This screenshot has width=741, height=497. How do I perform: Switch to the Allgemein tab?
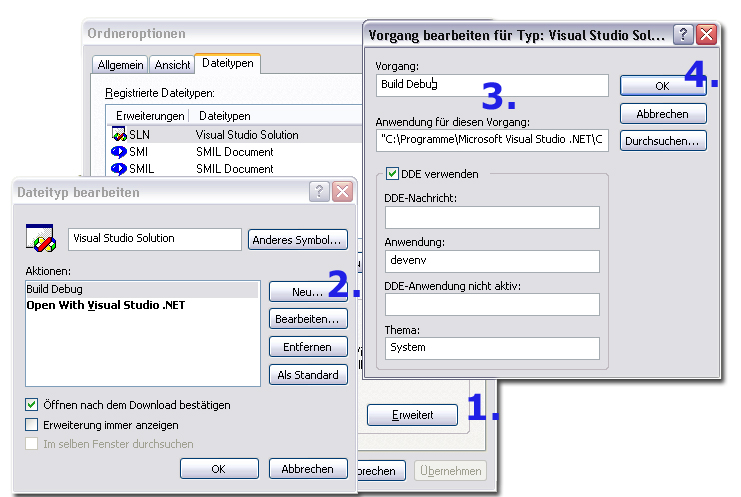pyautogui.click(x=120, y=65)
